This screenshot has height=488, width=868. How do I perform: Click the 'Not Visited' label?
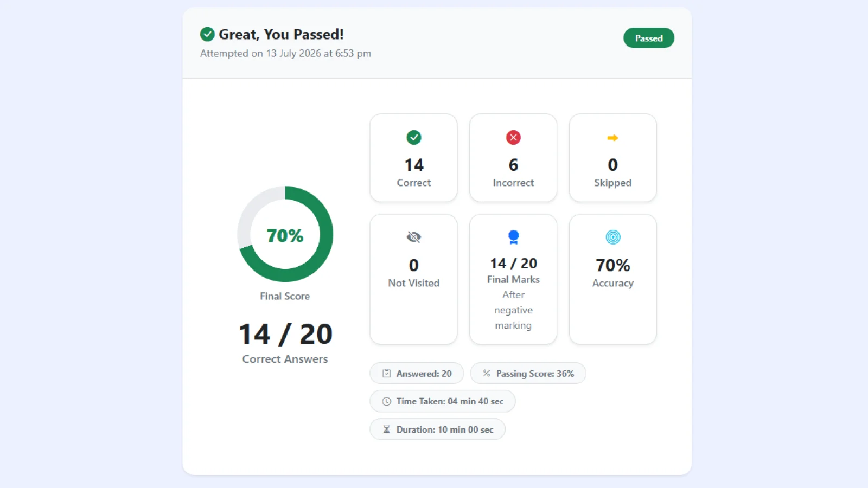click(414, 283)
